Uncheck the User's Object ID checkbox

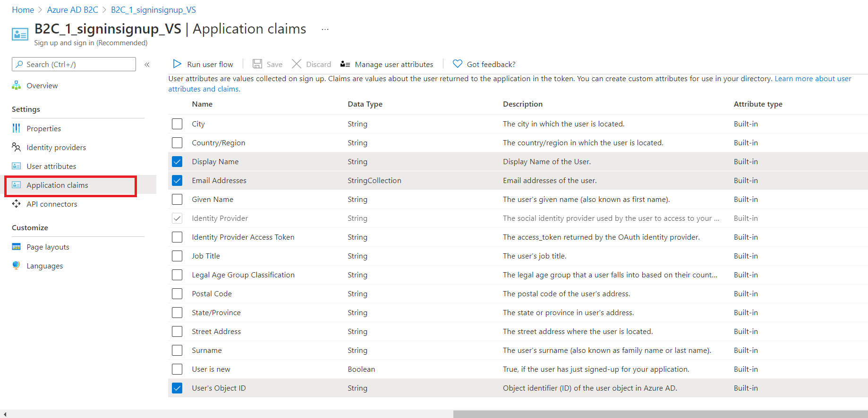coord(177,388)
